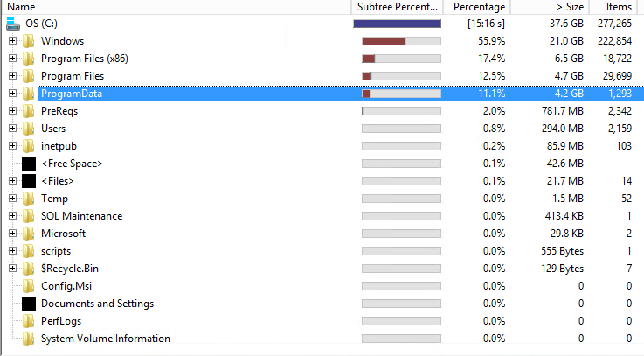Expand the Temp folder node
The height and width of the screenshot is (356, 644).
coord(13,199)
